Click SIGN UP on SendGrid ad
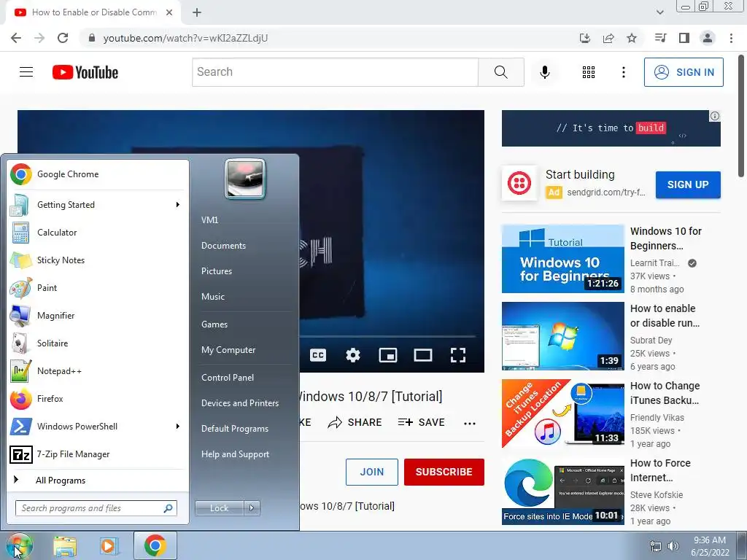747x560 pixels. (x=688, y=184)
